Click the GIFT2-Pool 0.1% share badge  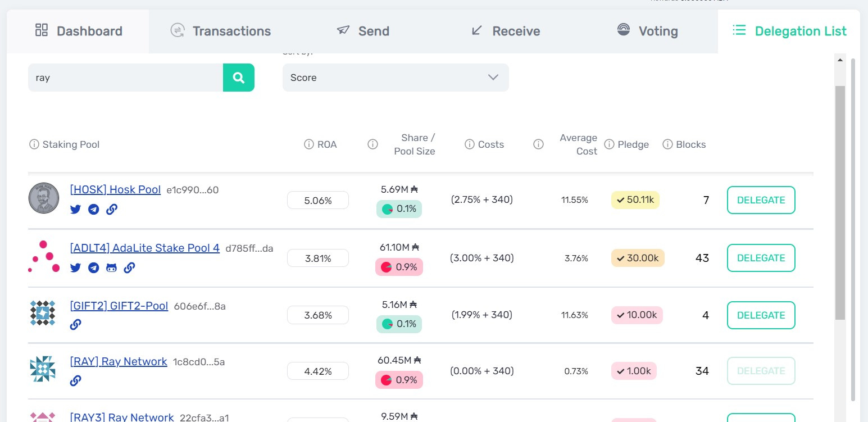[x=399, y=324]
